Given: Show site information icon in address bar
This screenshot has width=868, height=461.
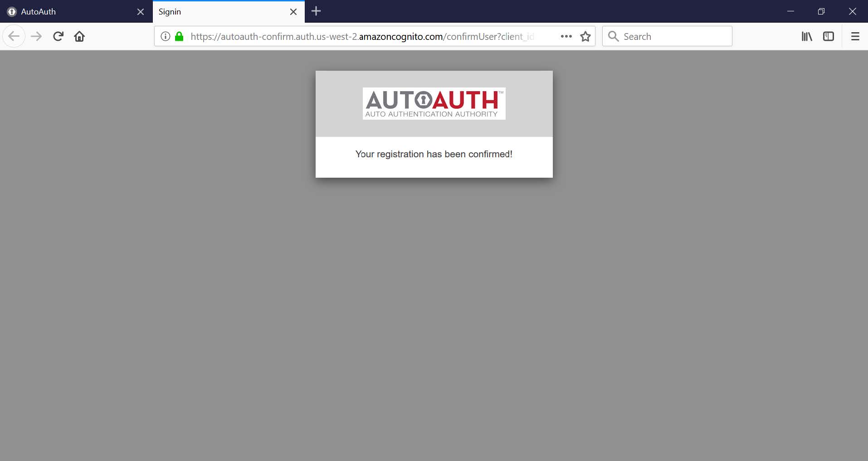Looking at the screenshot, I should 166,36.
